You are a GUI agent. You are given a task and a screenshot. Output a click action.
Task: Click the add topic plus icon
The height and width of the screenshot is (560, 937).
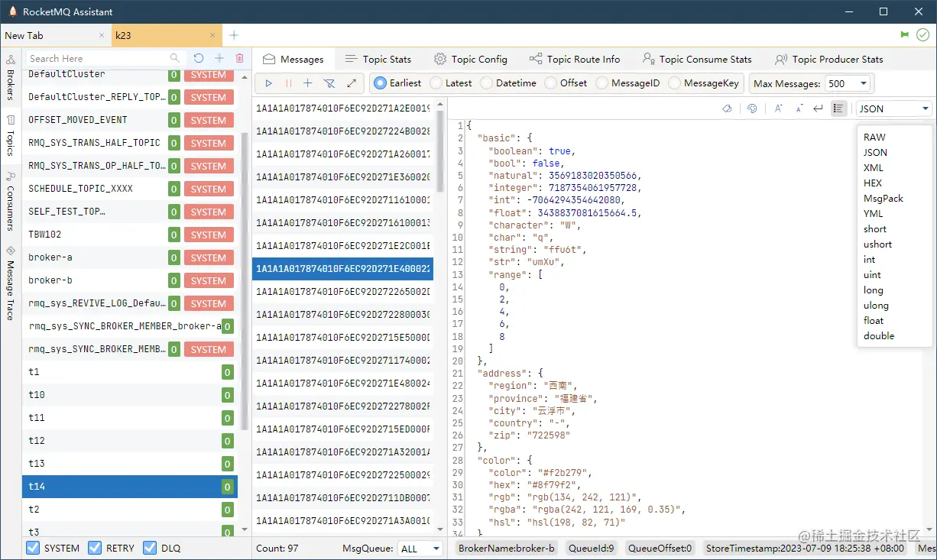[219, 58]
